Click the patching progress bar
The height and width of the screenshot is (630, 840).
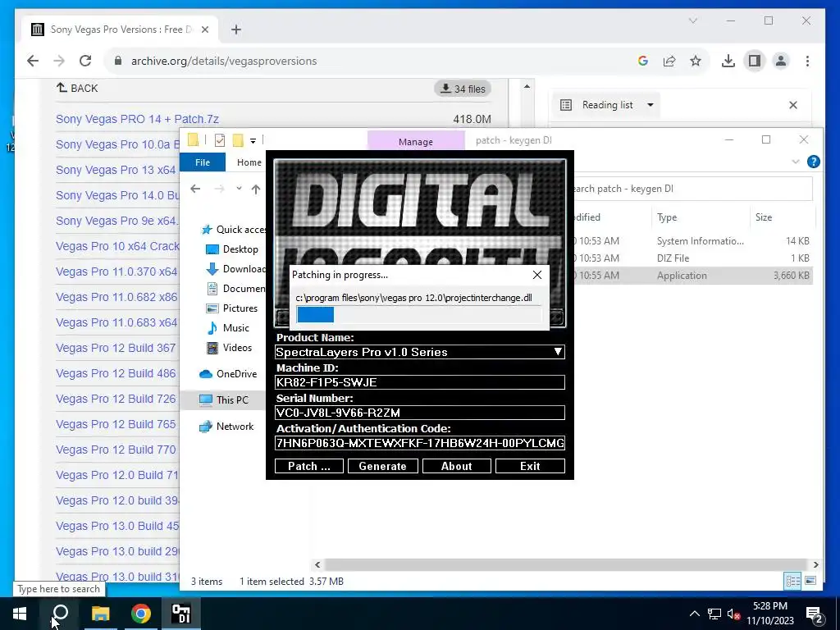(x=419, y=314)
